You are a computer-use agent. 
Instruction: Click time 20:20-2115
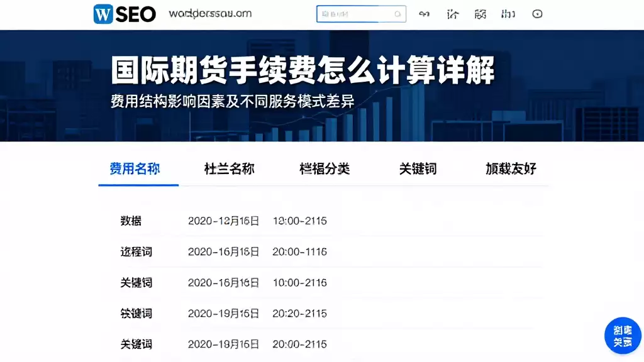pyautogui.click(x=300, y=314)
